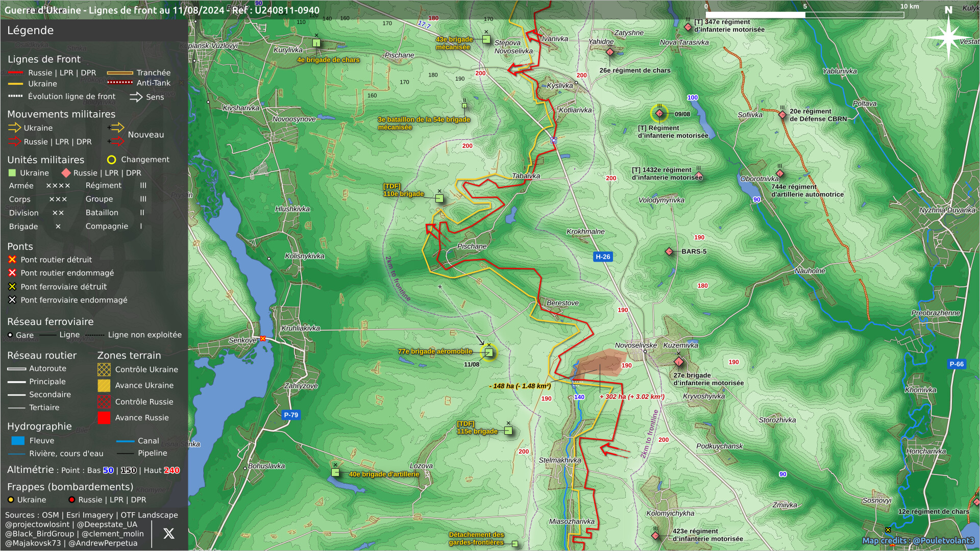
Task: Click the @Deepstate_UA source handle
Action: 107,524
